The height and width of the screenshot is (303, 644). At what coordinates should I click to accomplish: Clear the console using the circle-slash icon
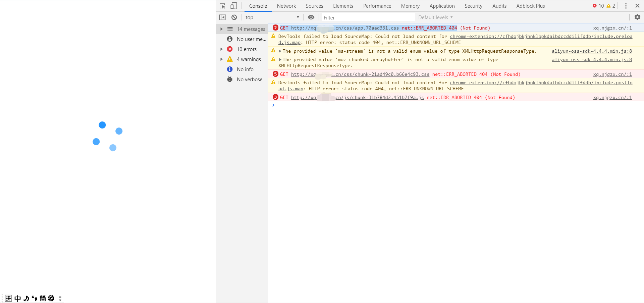click(x=234, y=17)
